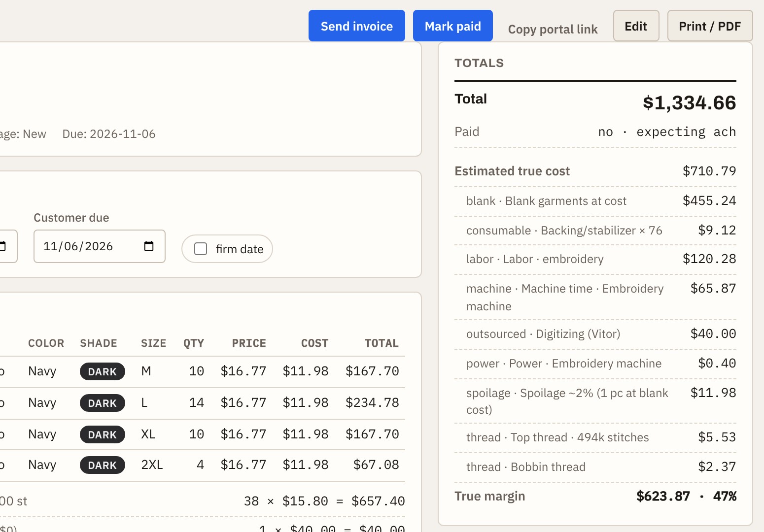Click the PRICE column header

pos(249,343)
